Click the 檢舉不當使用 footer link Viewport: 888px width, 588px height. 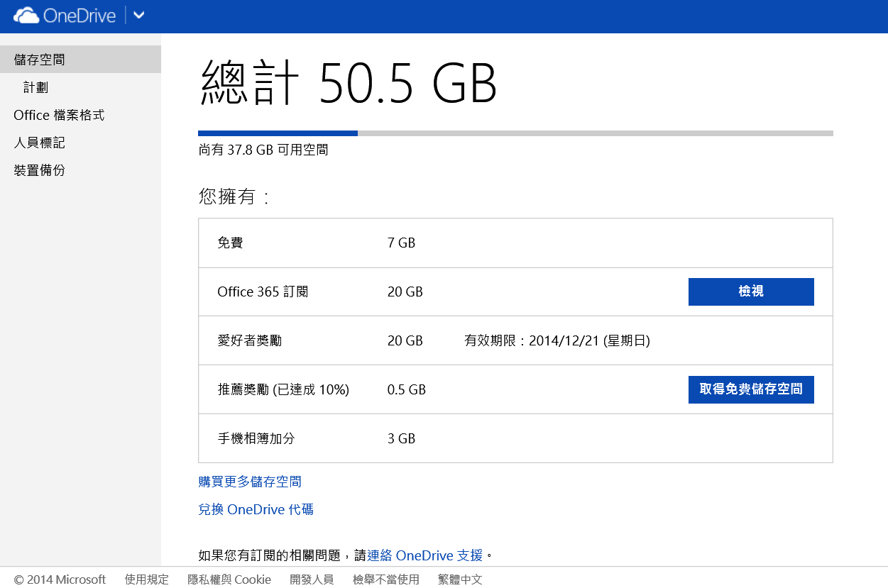tap(386, 579)
